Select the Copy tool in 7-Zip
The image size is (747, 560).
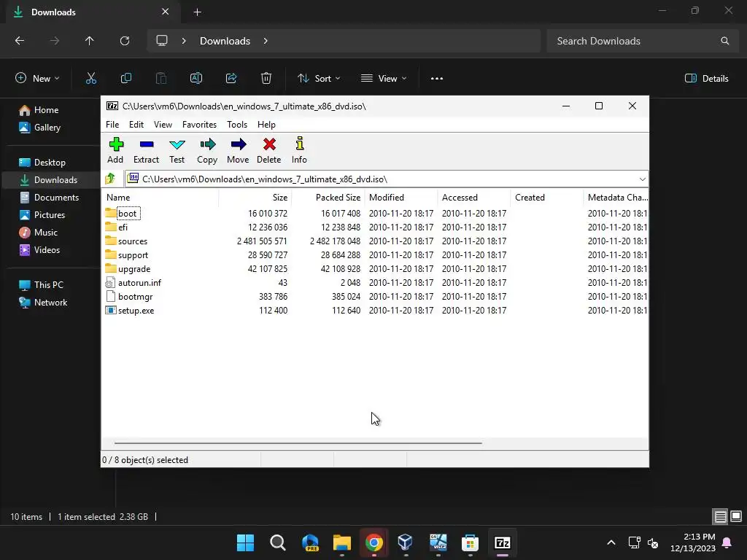207,150
